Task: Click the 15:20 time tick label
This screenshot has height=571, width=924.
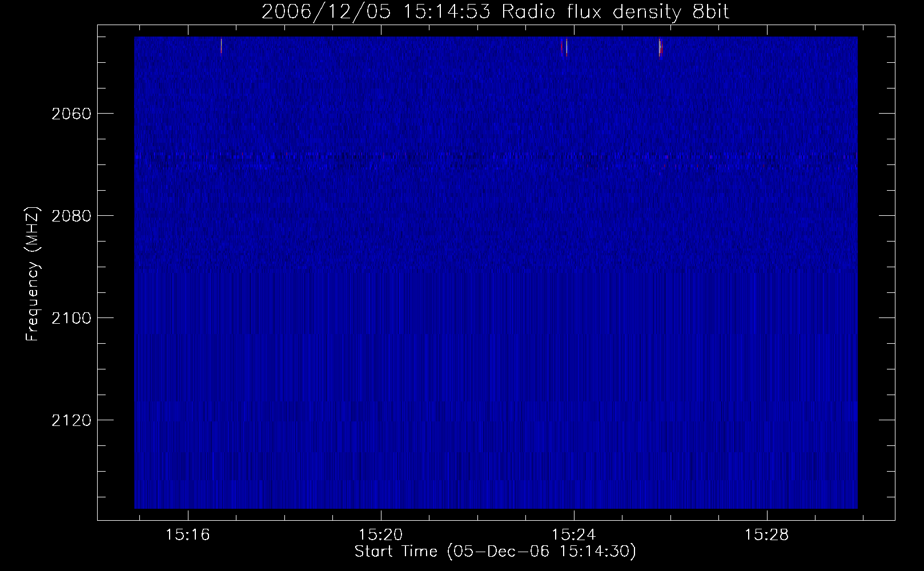Action: (381, 534)
